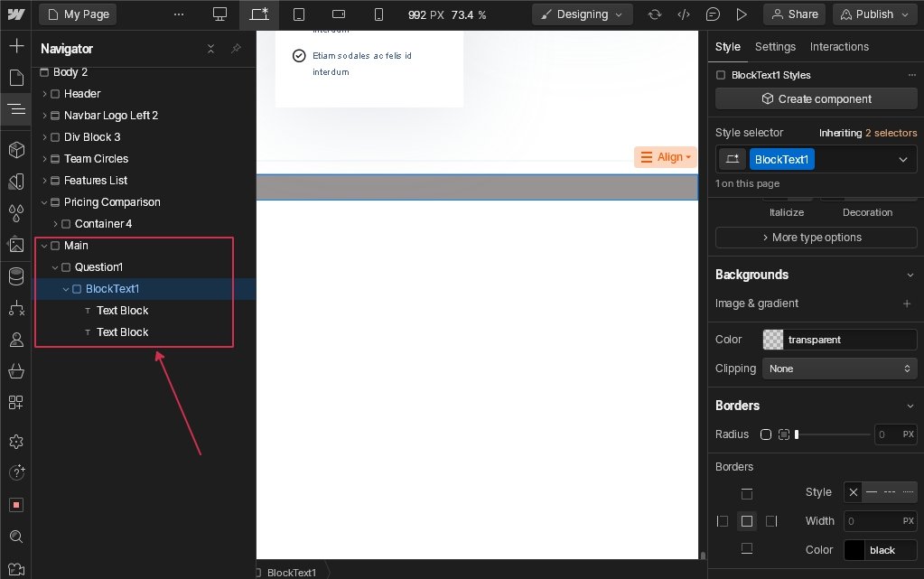Switch to the Interactions tab

click(839, 47)
